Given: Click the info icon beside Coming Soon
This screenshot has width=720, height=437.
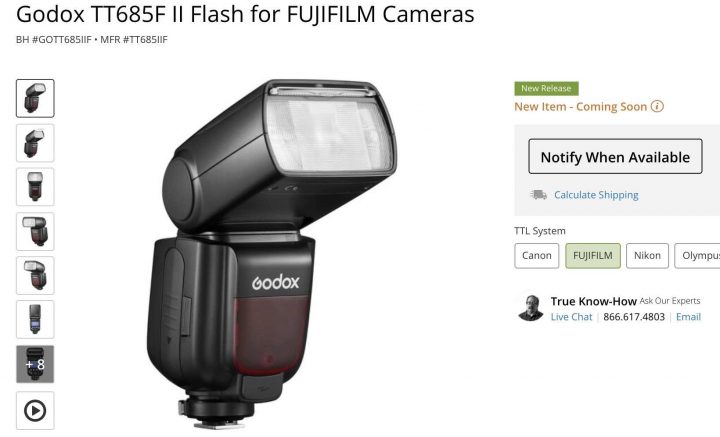Looking at the screenshot, I should (x=657, y=106).
